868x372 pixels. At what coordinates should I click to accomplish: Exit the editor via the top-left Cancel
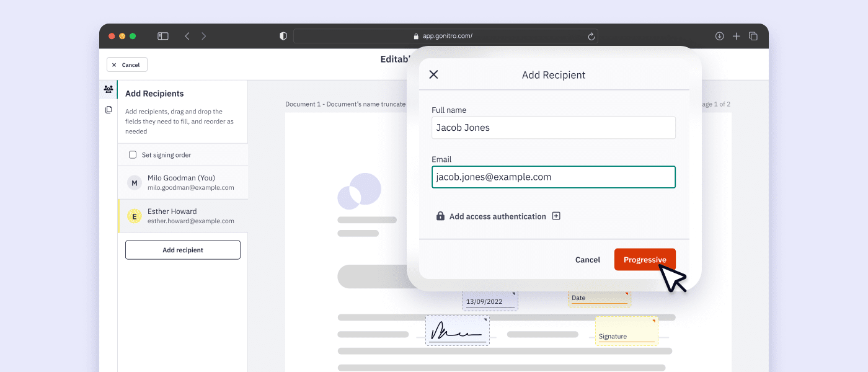point(126,64)
